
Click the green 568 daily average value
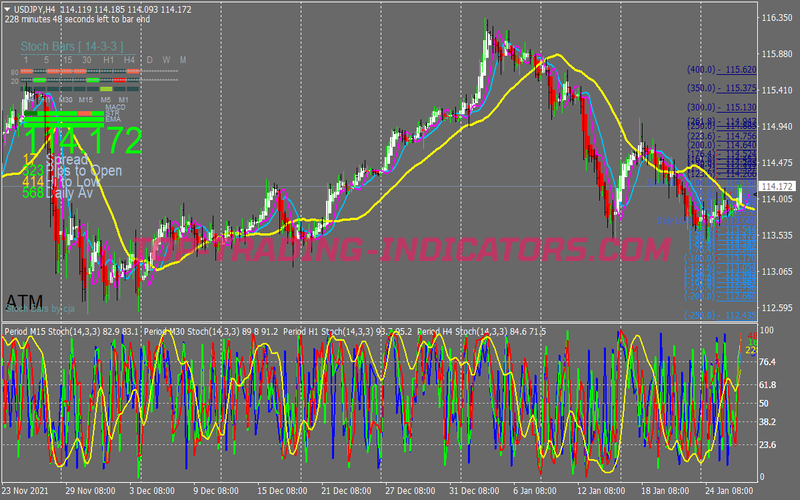pos(33,193)
